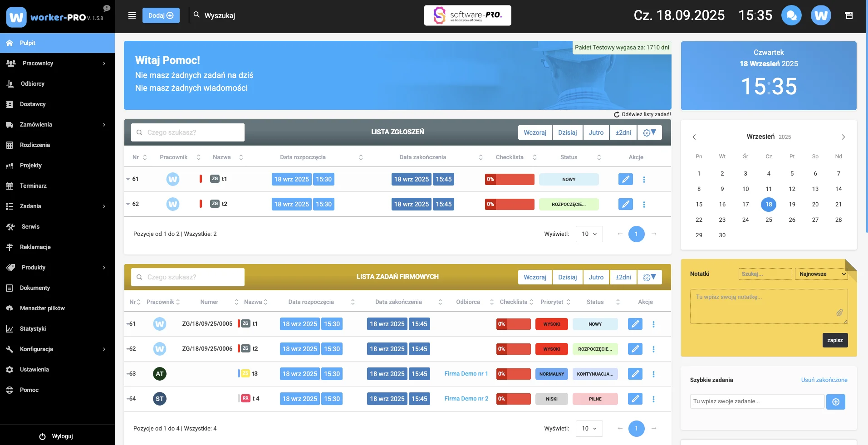Open more actions for company task t 4
868x445 pixels.
[653, 399]
